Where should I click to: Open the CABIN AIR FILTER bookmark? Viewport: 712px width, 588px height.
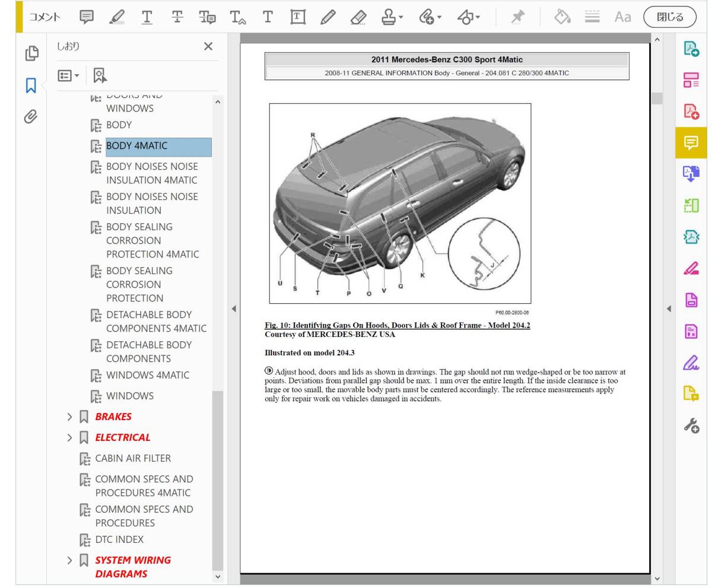coord(133,458)
